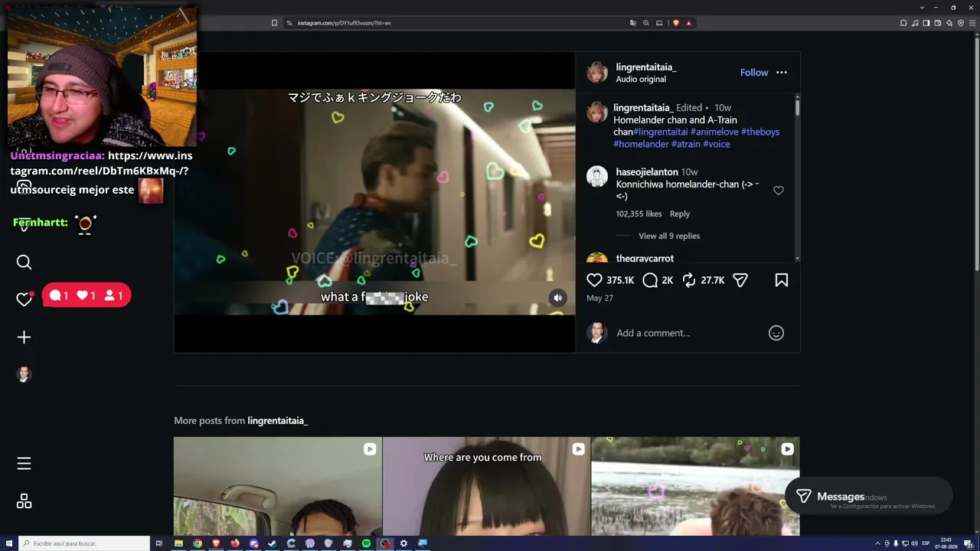Follow lingrentaitaia_
The image size is (980, 551).
point(754,73)
